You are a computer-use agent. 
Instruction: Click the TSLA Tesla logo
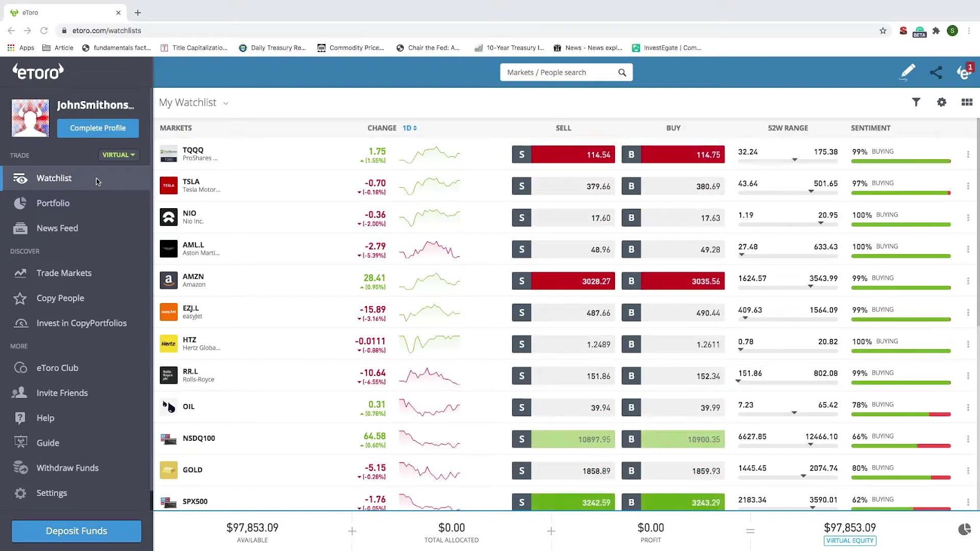(168, 186)
